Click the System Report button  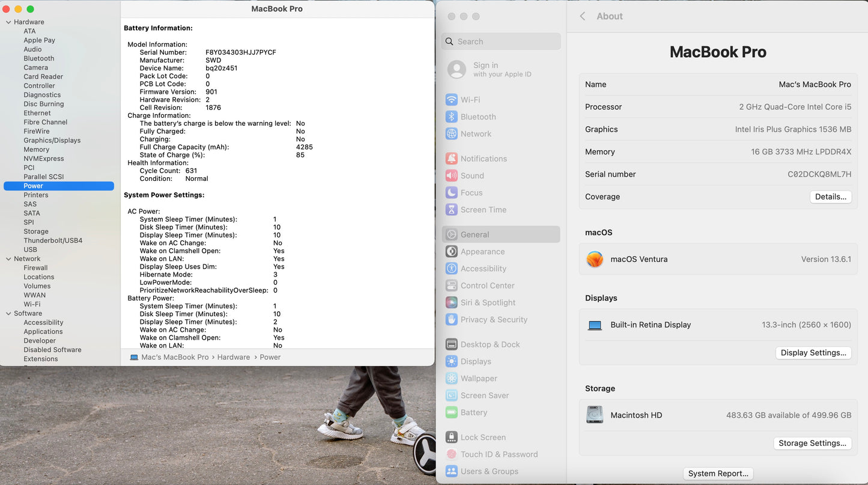718,474
